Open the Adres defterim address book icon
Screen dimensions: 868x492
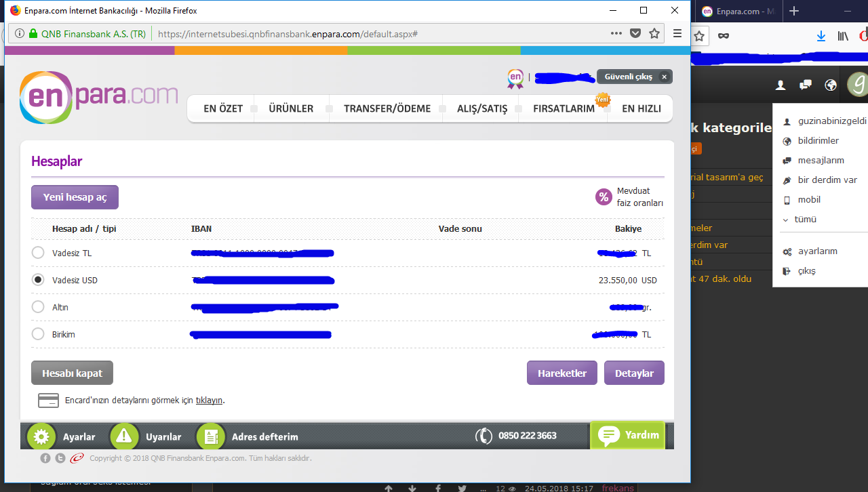[x=210, y=436]
